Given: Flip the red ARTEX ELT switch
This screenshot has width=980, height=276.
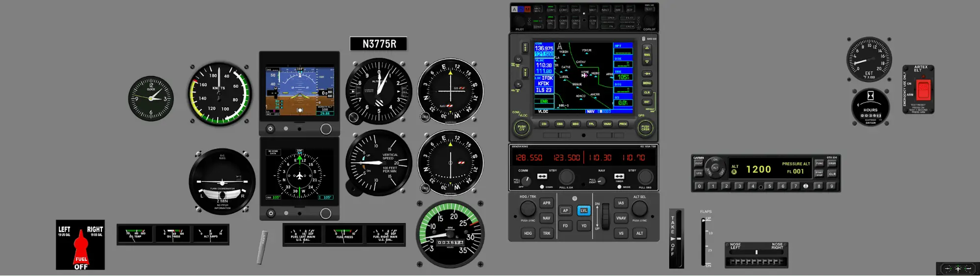Looking at the screenshot, I should point(923,89).
